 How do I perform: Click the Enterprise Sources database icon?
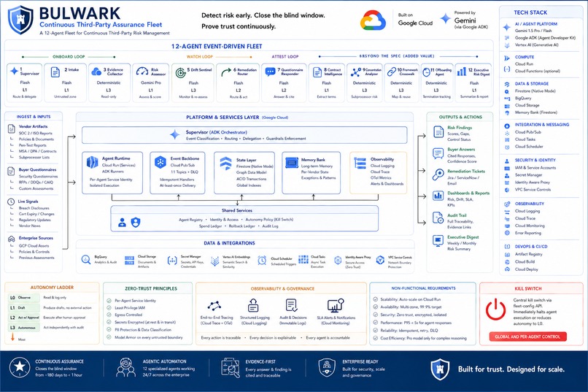pos(11,239)
